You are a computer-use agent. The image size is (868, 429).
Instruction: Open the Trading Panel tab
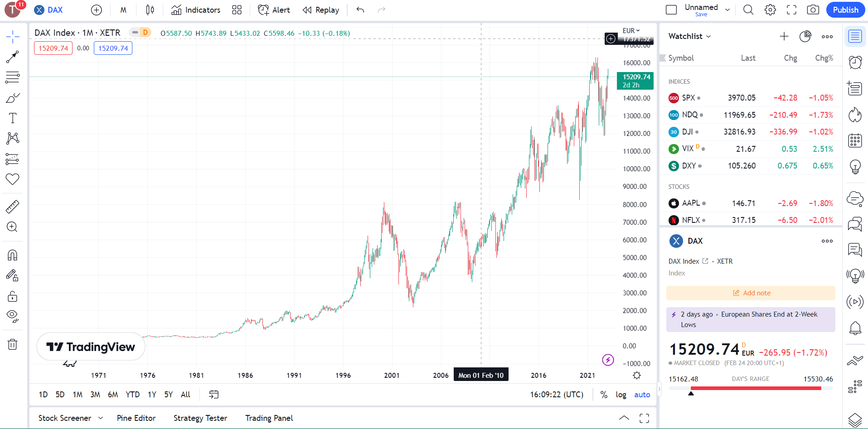pos(269,418)
